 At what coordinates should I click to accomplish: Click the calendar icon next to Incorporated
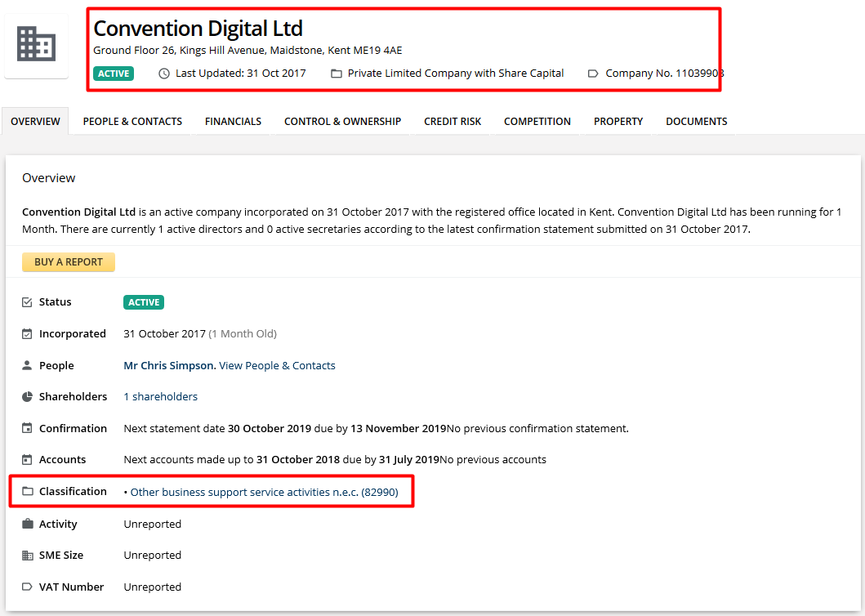27,334
